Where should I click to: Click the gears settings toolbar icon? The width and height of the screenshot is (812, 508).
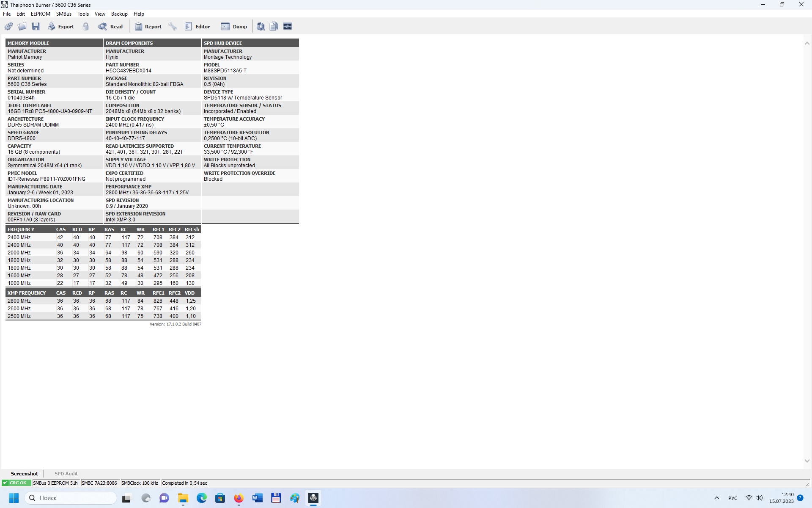pos(8,27)
